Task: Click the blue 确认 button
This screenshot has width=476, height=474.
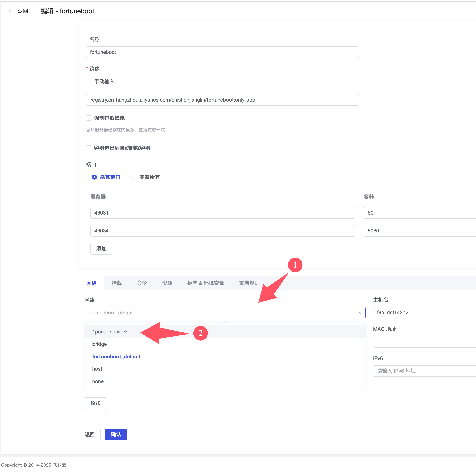Action: pyautogui.click(x=116, y=434)
